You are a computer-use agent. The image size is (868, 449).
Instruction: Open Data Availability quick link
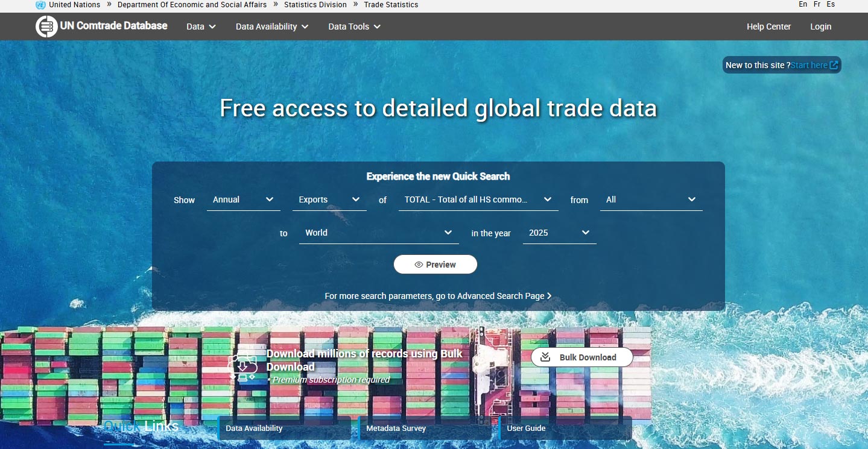285,429
